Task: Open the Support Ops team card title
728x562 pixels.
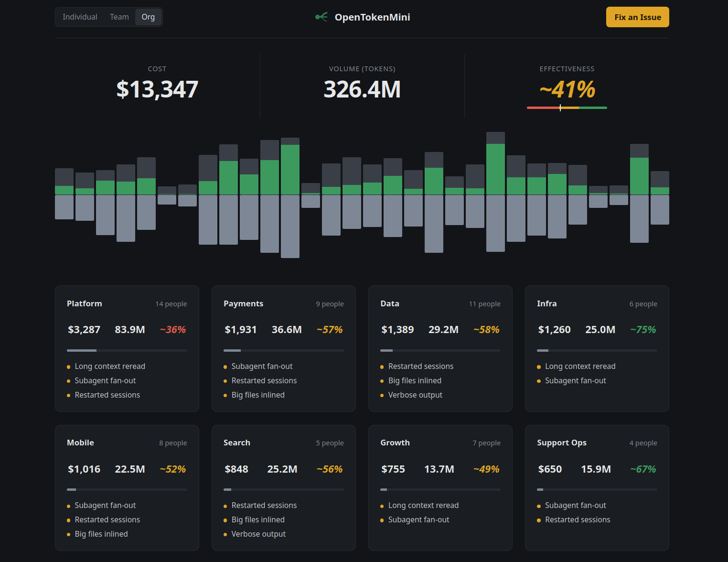Action: pos(562,443)
